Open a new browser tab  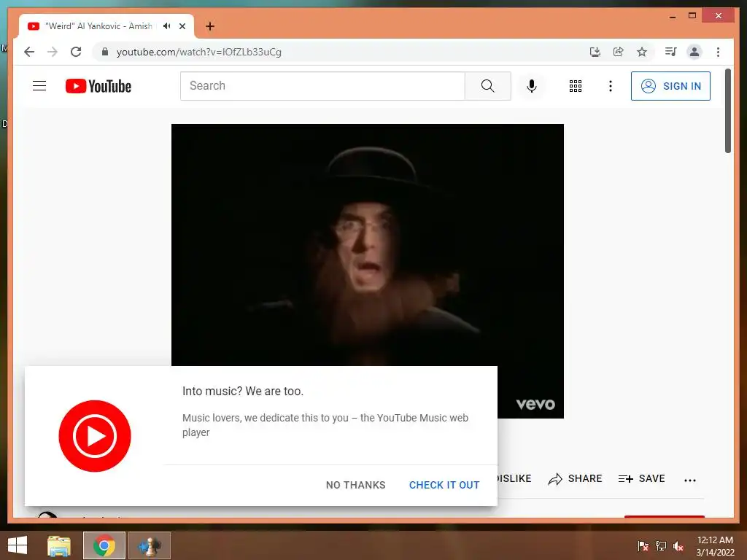[210, 26]
